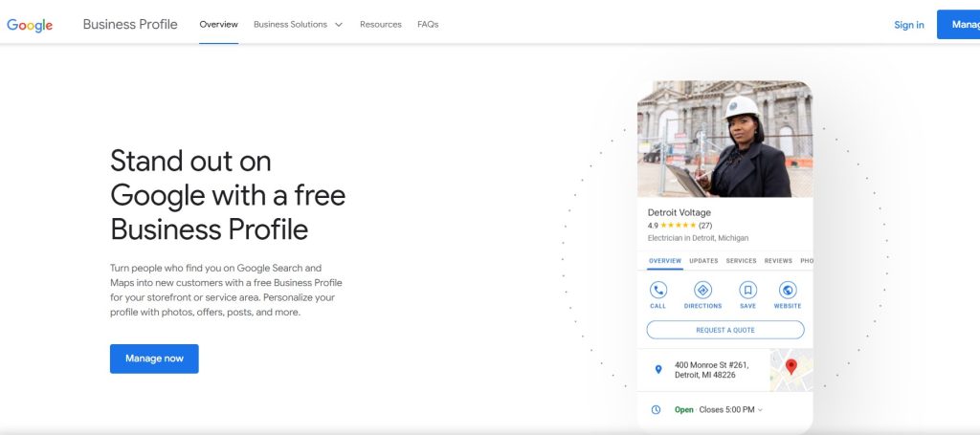Open the Overview nav tab
Image resolution: width=980 pixels, height=435 pixels.
pyautogui.click(x=219, y=24)
